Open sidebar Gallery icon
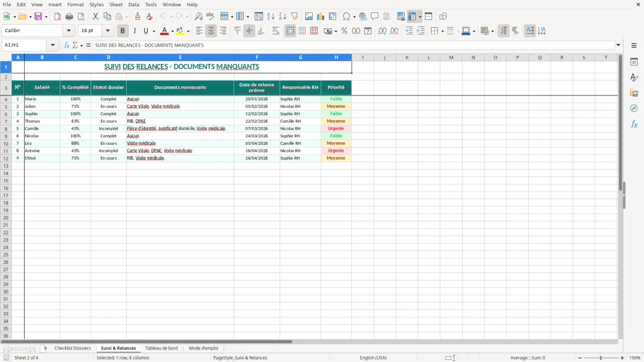The image size is (644, 362). click(634, 93)
